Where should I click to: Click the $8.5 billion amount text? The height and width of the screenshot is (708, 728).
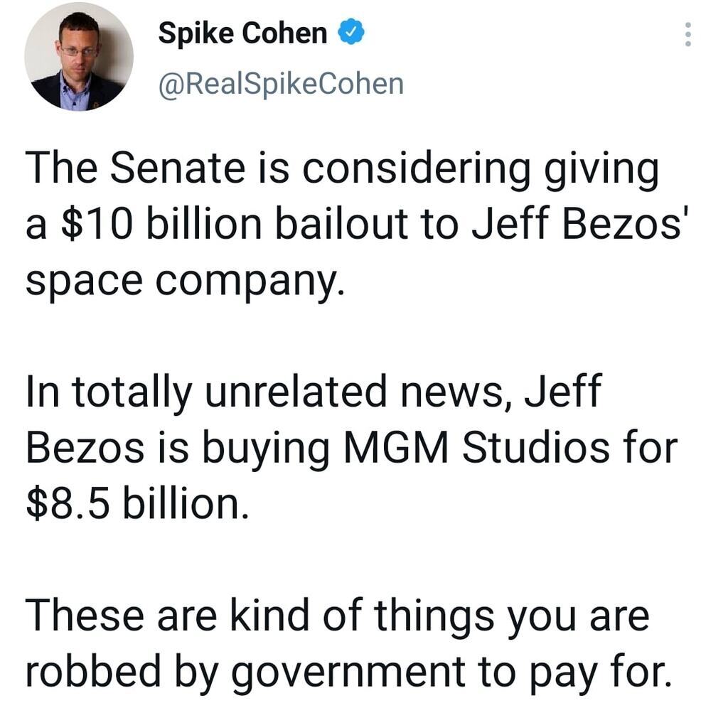[138, 503]
